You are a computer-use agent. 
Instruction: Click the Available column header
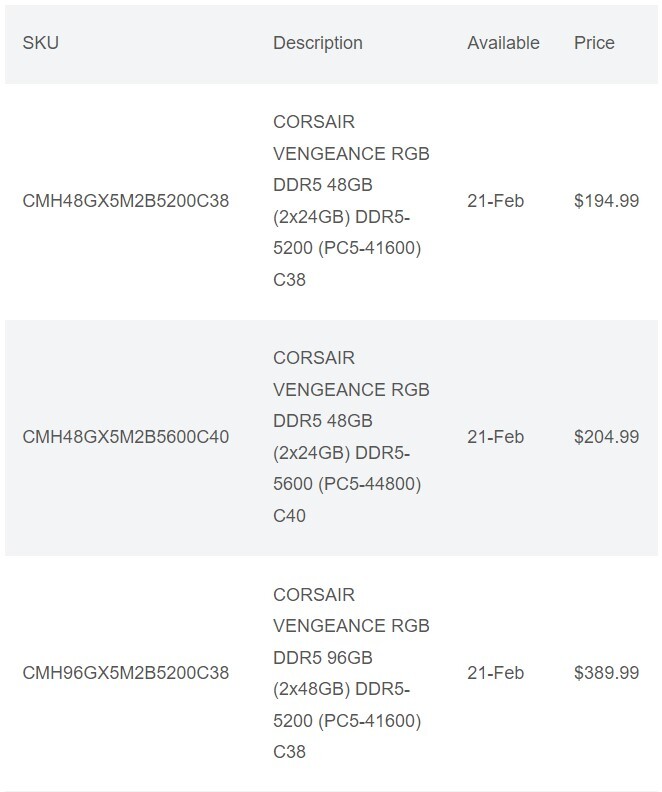click(503, 43)
